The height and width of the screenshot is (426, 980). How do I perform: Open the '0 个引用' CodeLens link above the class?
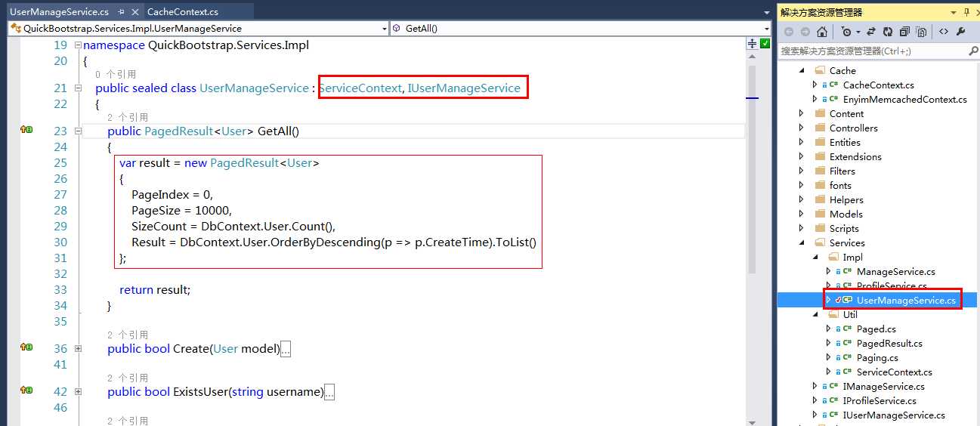(x=116, y=74)
